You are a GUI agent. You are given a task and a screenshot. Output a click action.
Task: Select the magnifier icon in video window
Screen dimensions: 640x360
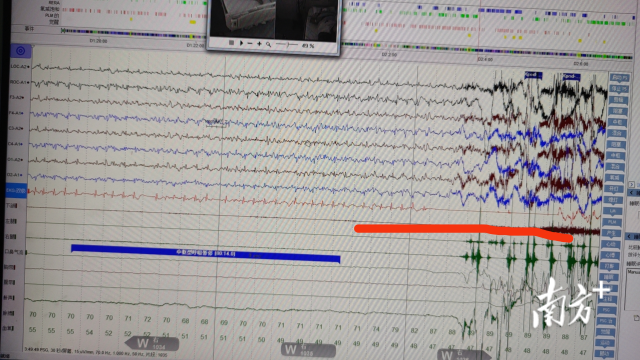[269, 44]
